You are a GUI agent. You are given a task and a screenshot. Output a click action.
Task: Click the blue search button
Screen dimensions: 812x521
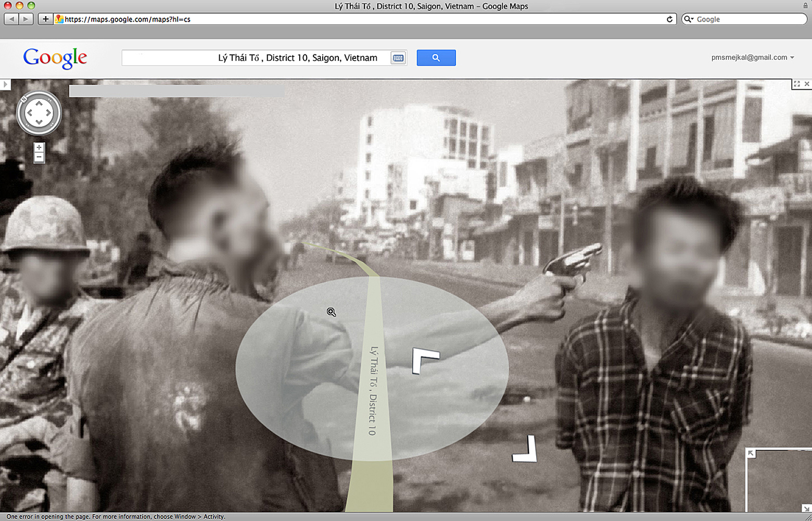436,58
